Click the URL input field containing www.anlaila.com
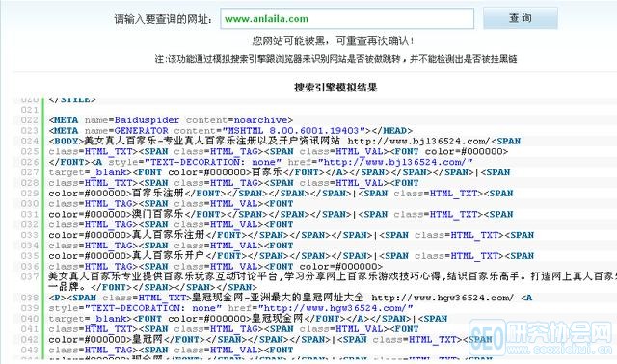Screen dimensions: 617x364 [x=347, y=18]
